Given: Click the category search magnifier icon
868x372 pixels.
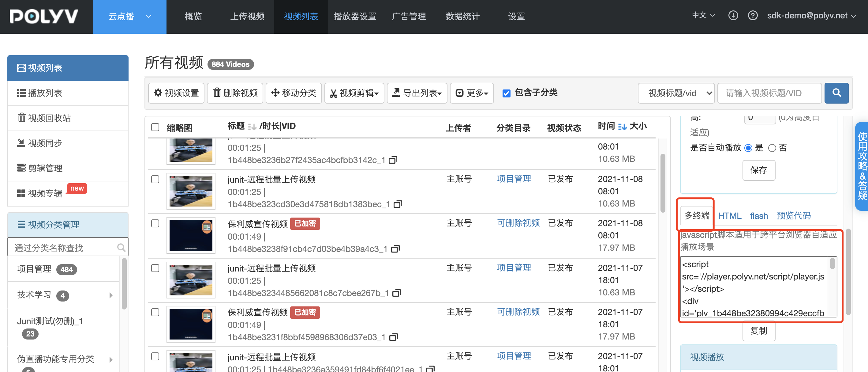Looking at the screenshot, I should point(121,248).
